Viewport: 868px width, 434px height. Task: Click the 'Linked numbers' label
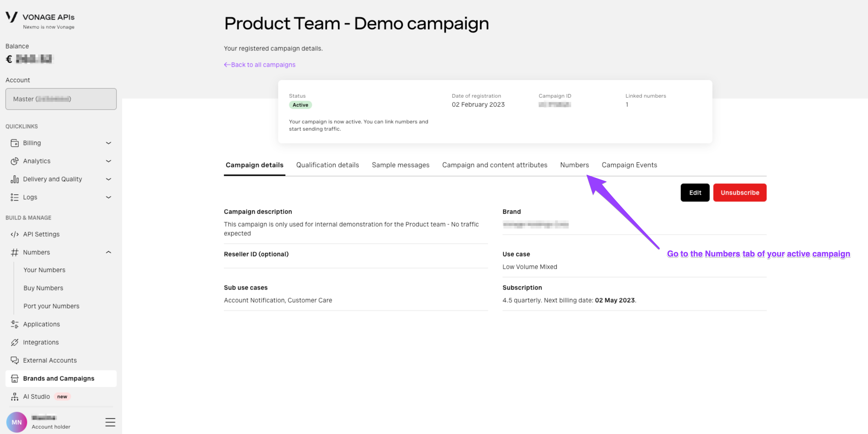pos(646,96)
